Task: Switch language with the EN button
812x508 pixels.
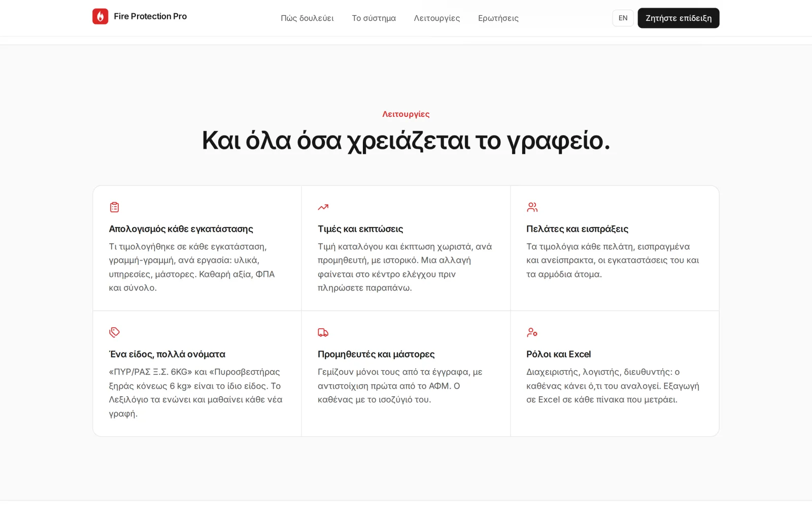Action: 623,18
